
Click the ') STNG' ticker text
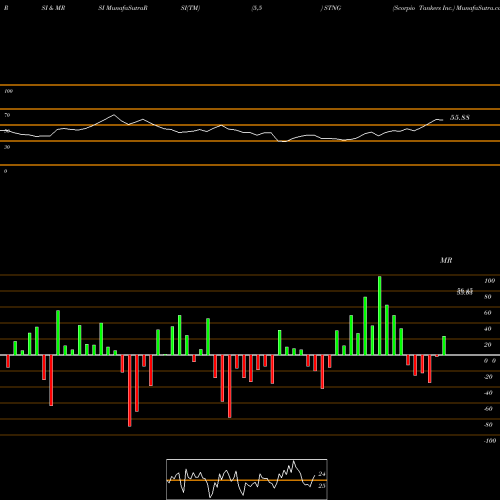click(x=331, y=8)
